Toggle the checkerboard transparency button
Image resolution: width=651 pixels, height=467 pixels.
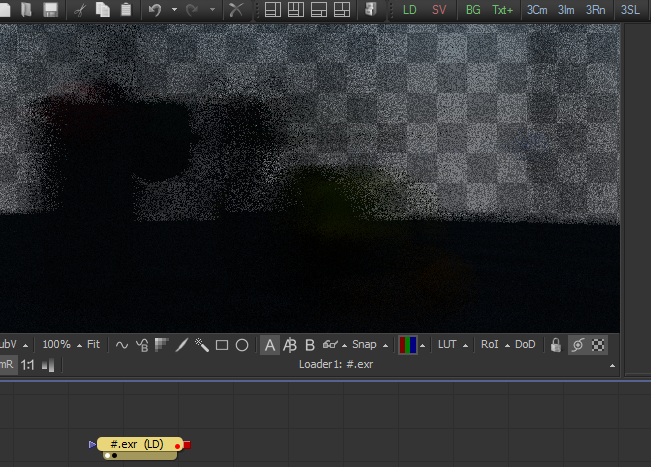[x=598, y=345]
